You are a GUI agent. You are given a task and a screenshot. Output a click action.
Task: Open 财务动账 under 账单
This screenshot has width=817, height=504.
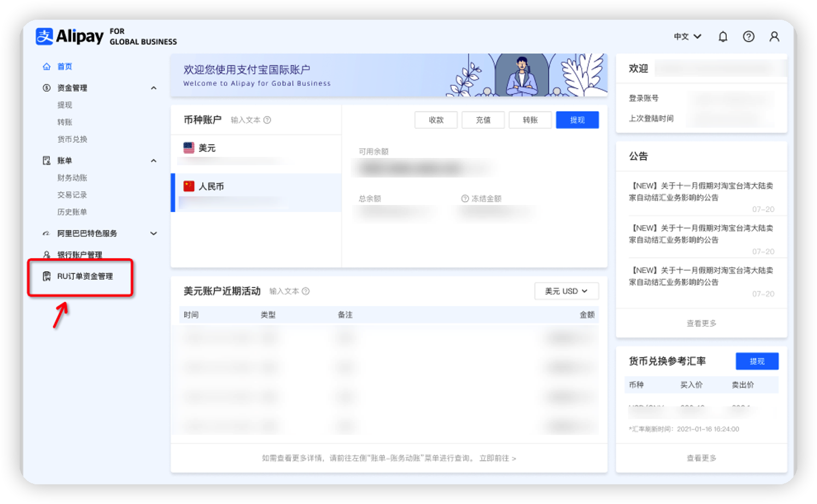(x=72, y=178)
